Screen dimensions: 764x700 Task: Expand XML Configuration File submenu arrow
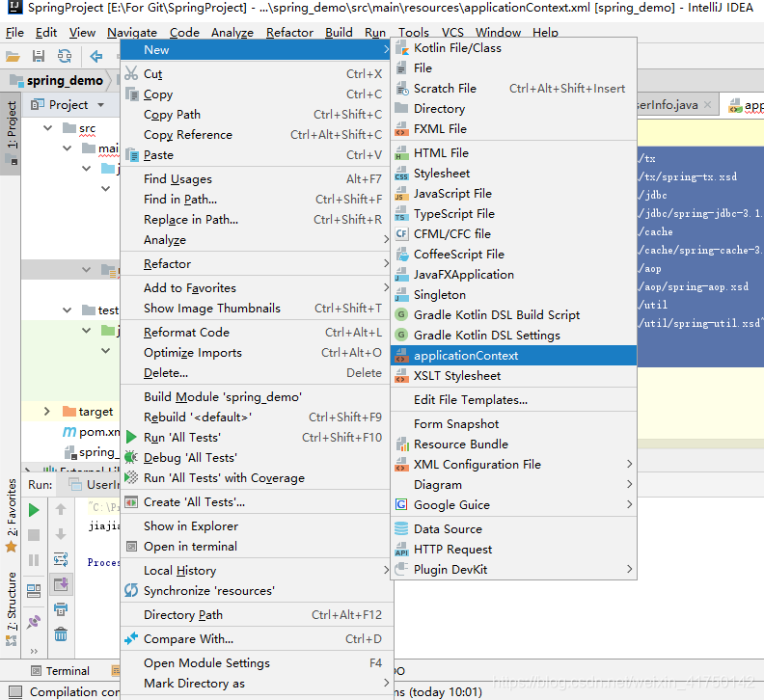pyautogui.click(x=629, y=464)
